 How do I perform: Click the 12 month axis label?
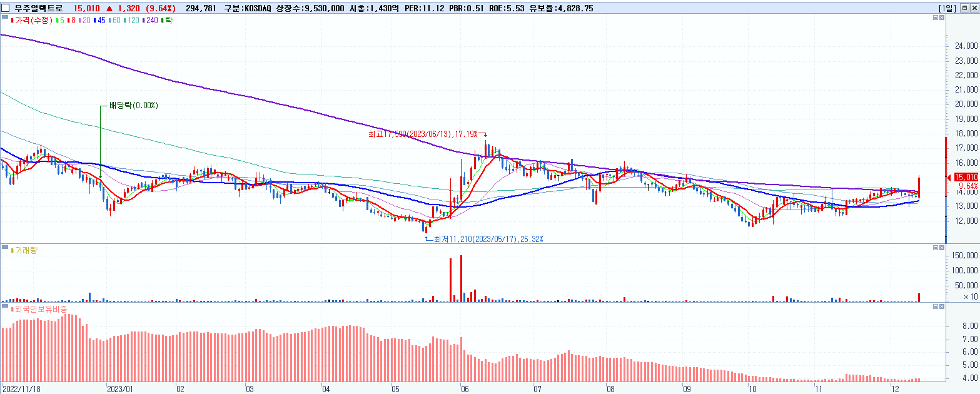895,388
